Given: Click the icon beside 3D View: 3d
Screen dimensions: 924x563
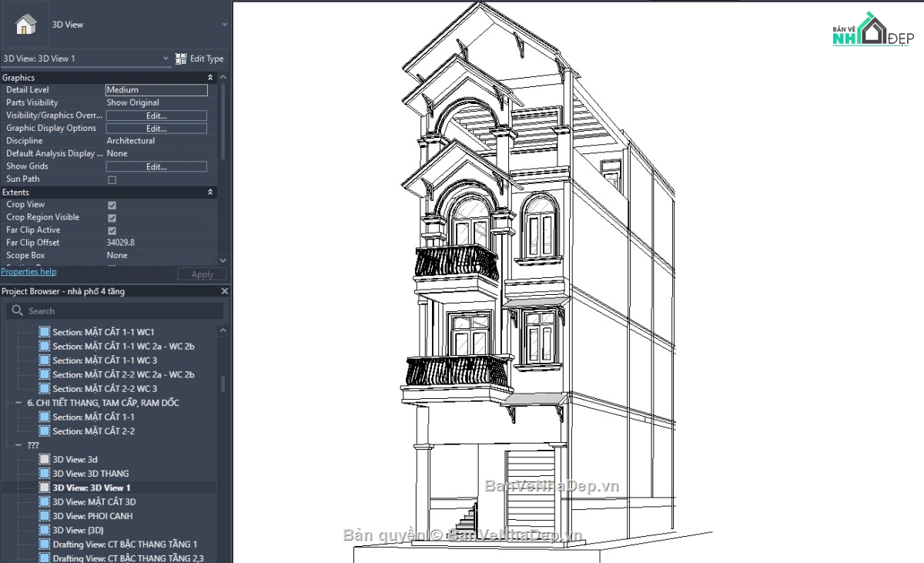Looking at the screenshot, I should click(x=44, y=459).
